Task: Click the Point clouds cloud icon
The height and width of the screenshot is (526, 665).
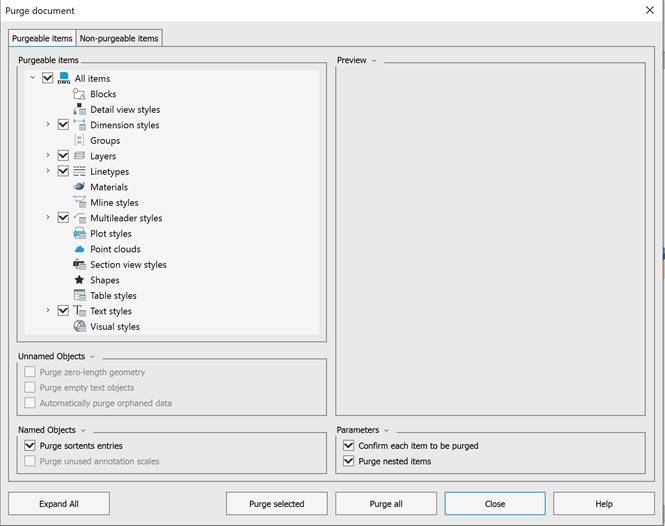Action: pyautogui.click(x=79, y=249)
